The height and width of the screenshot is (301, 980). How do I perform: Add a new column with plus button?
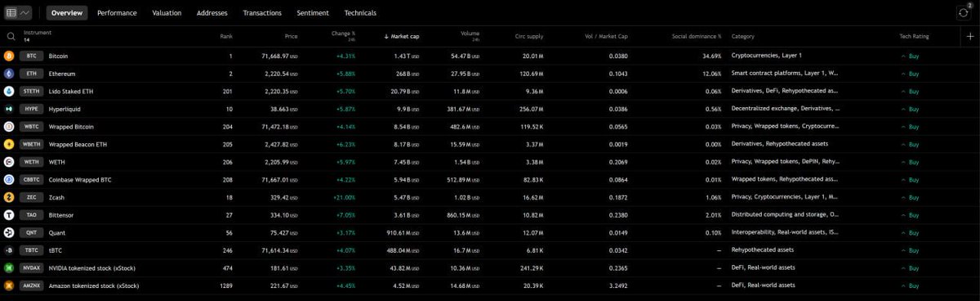coord(969,36)
